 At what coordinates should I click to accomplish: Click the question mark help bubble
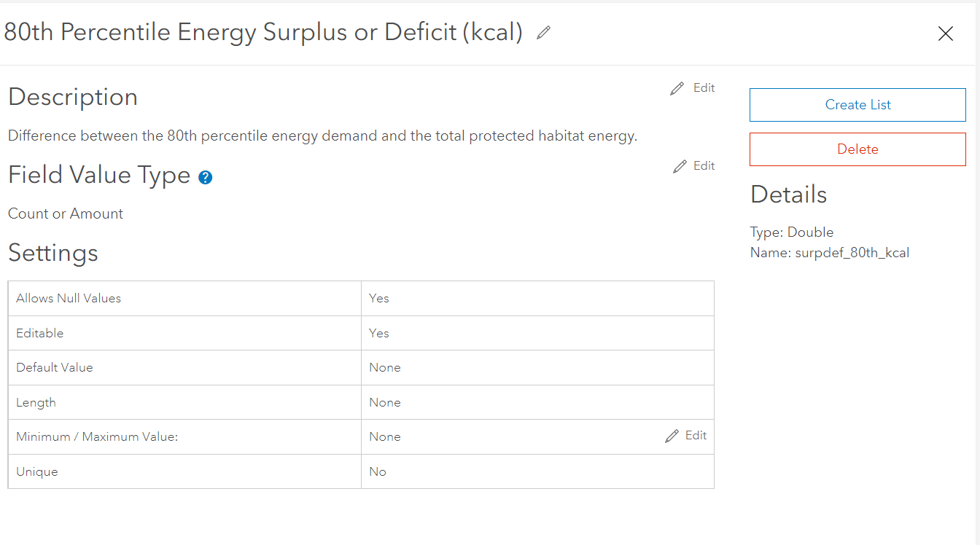[205, 176]
